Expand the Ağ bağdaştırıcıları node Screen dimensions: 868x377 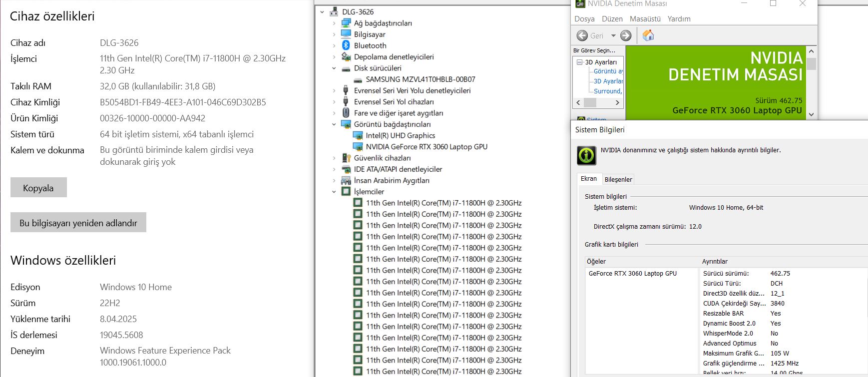334,23
